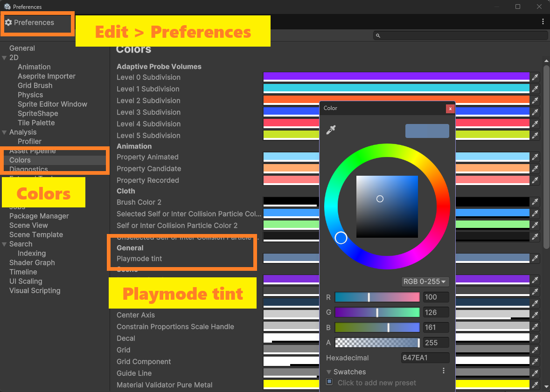The width and height of the screenshot is (550, 392).
Task: Adjust the G green channel slider
Action: point(377,312)
